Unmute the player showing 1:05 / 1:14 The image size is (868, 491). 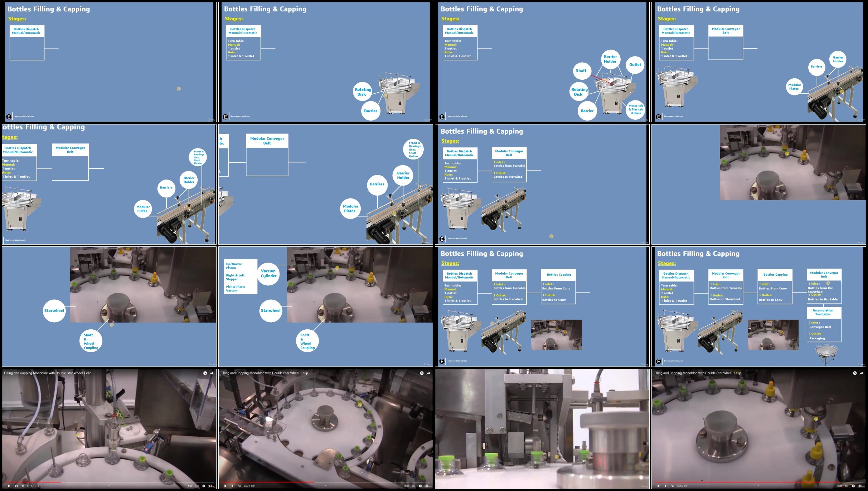(673, 486)
